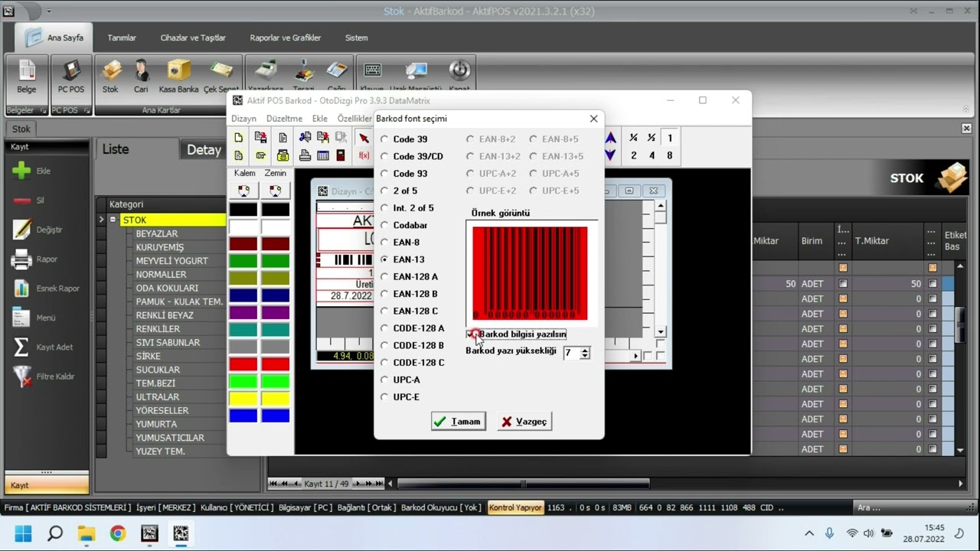
Task: Pick the yellow Zemin swatch
Action: click(275, 398)
